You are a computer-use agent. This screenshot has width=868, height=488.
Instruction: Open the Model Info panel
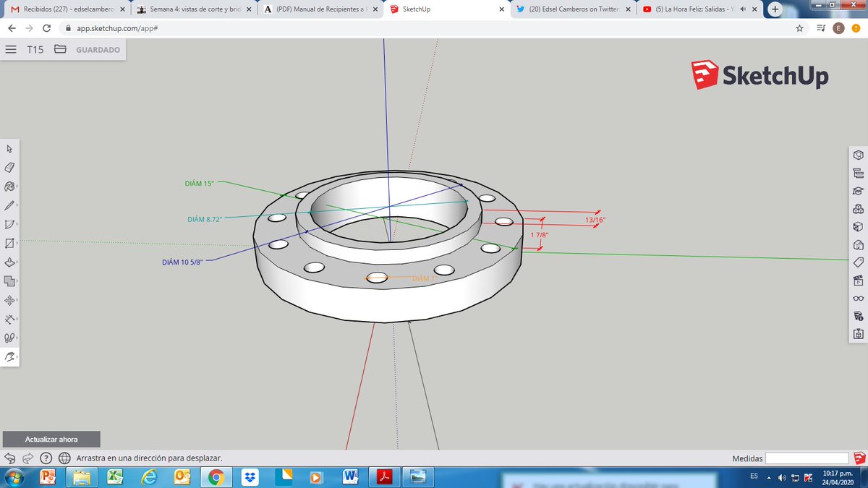click(x=858, y=316)
